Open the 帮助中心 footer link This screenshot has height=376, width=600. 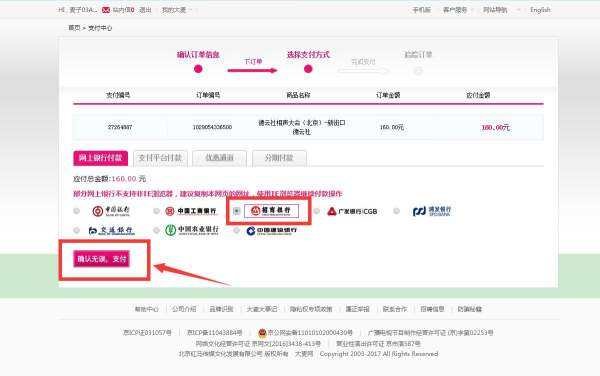point(146,309)
